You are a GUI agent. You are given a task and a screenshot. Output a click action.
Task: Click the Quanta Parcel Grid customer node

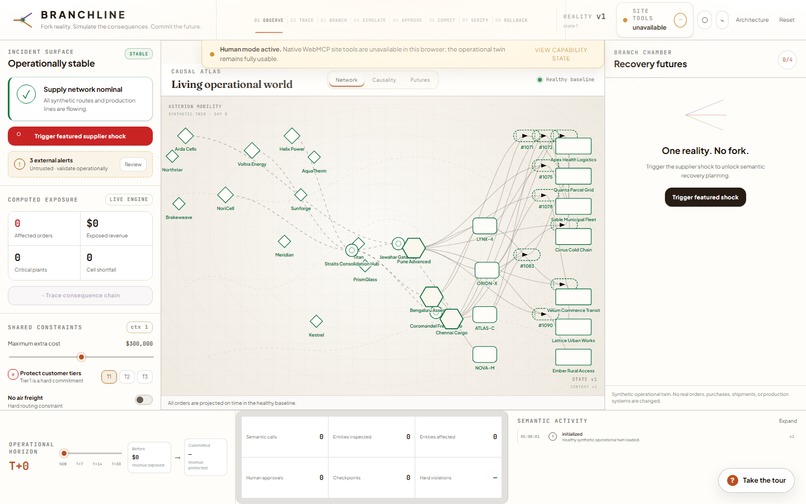(x=573, y=176)
